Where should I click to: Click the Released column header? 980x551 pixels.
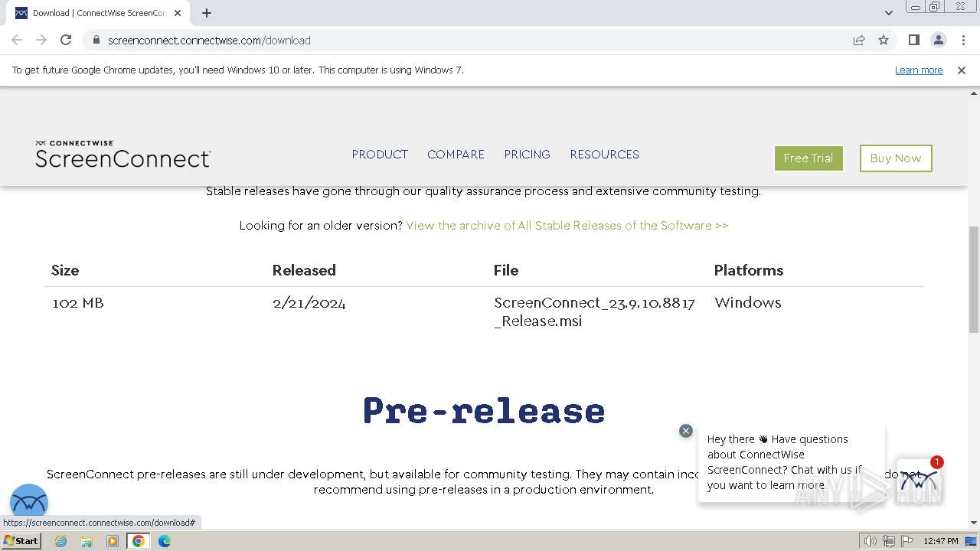point(304,270)
